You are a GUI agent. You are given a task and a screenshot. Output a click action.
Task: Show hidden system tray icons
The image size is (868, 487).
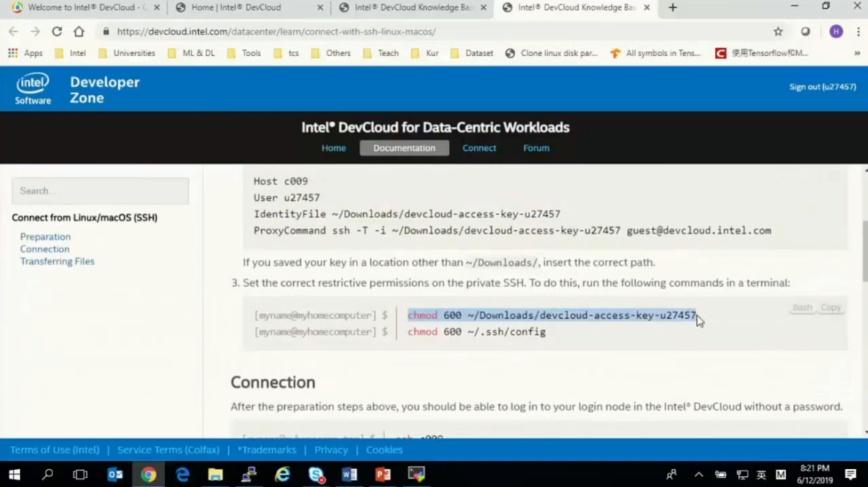point(698,474)
